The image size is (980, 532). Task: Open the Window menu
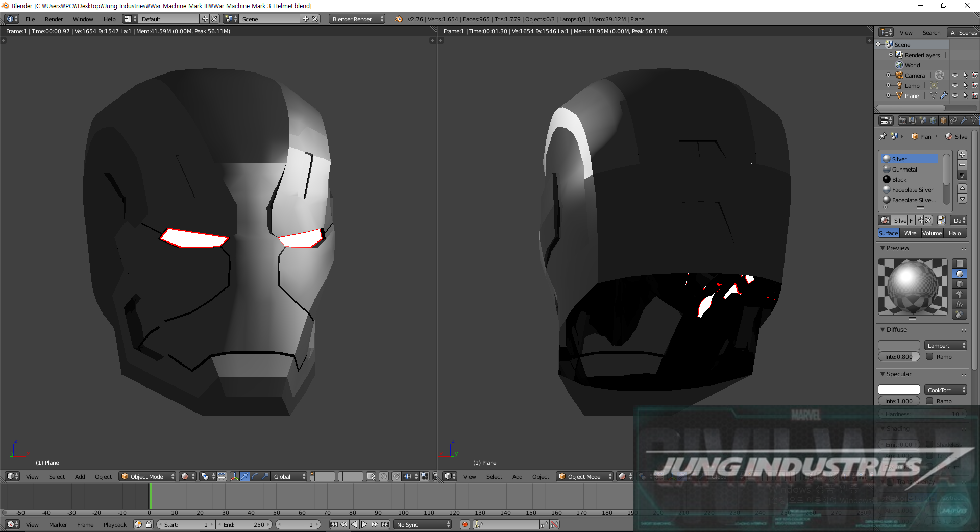tap(83, 19)
